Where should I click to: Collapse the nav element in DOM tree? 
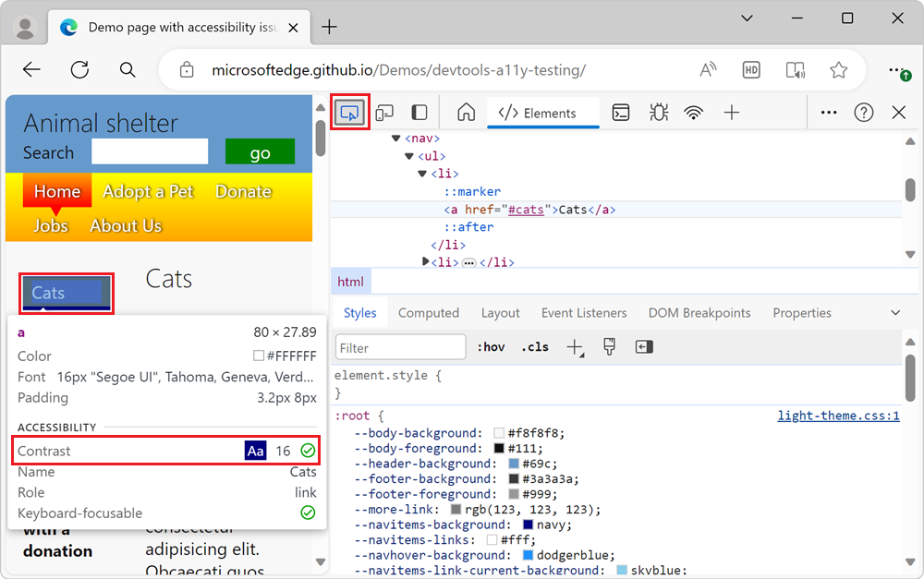coord(395,138)
